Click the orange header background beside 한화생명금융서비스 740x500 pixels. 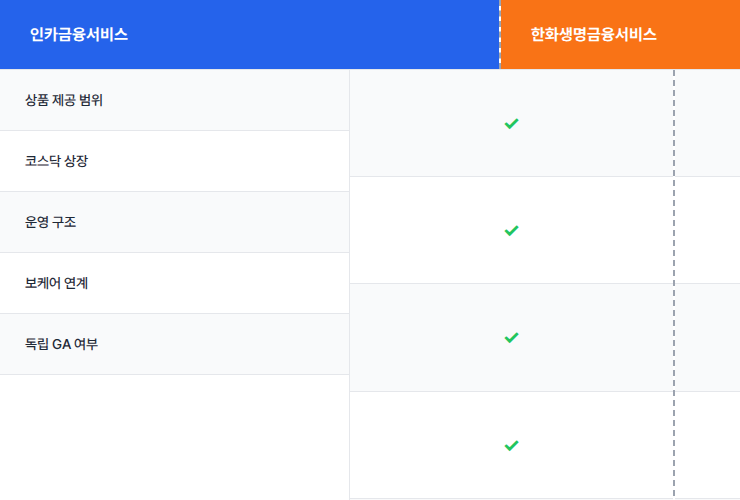coord(700,35)
